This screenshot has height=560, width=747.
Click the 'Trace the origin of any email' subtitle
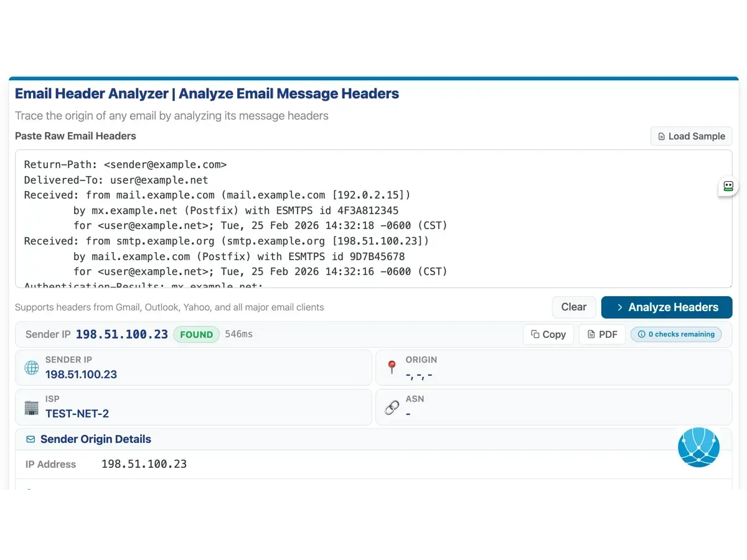pyautogui.click(x=172, y=116)
